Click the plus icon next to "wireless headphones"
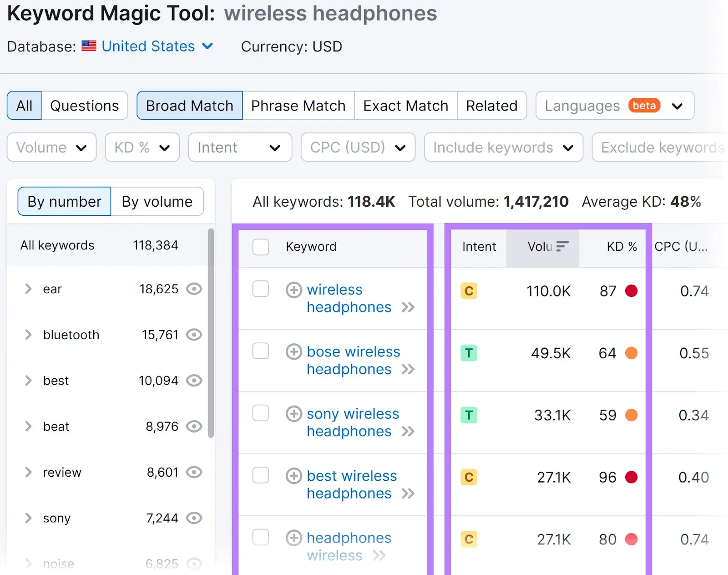 click(294, 290)
